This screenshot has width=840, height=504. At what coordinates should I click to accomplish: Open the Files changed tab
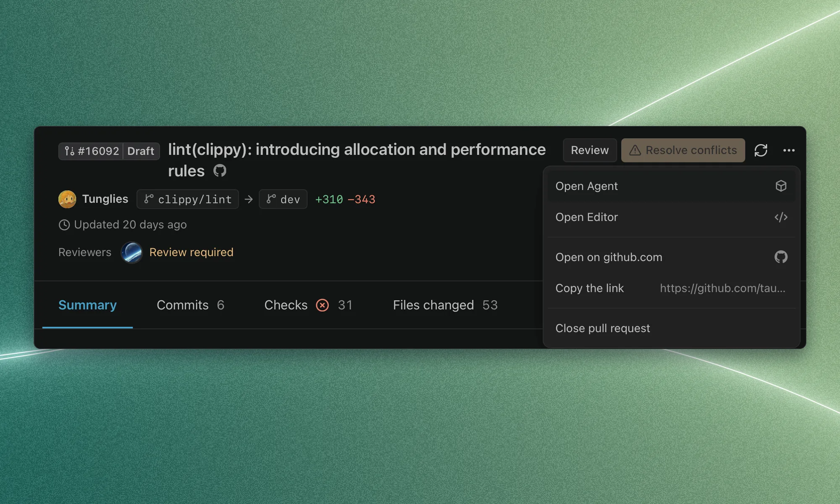point(445,305)
